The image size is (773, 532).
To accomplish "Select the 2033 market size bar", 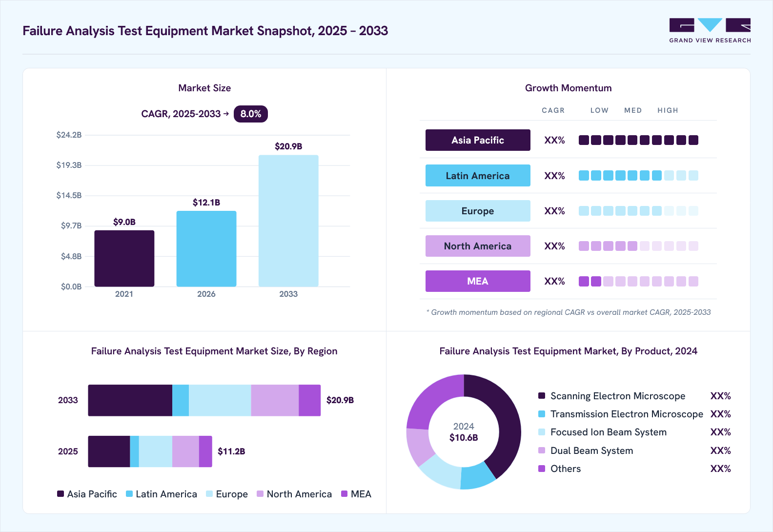I will click(x=288, y=221).
